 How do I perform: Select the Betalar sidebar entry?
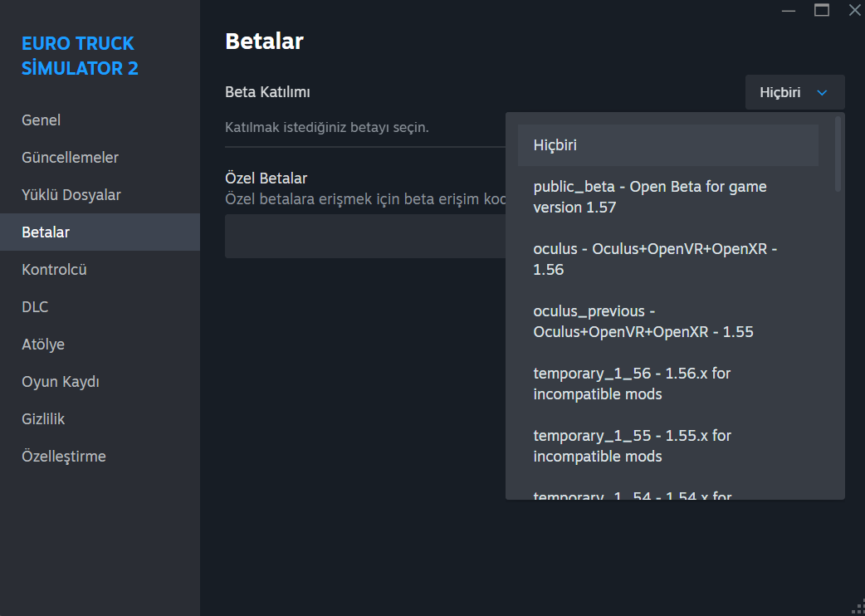pyautogui.click(x=100, y=232)
